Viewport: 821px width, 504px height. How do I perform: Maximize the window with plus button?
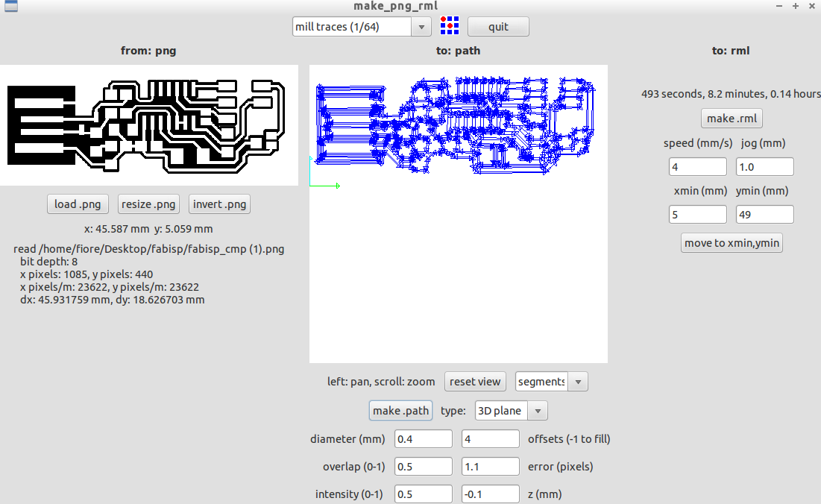796,6
